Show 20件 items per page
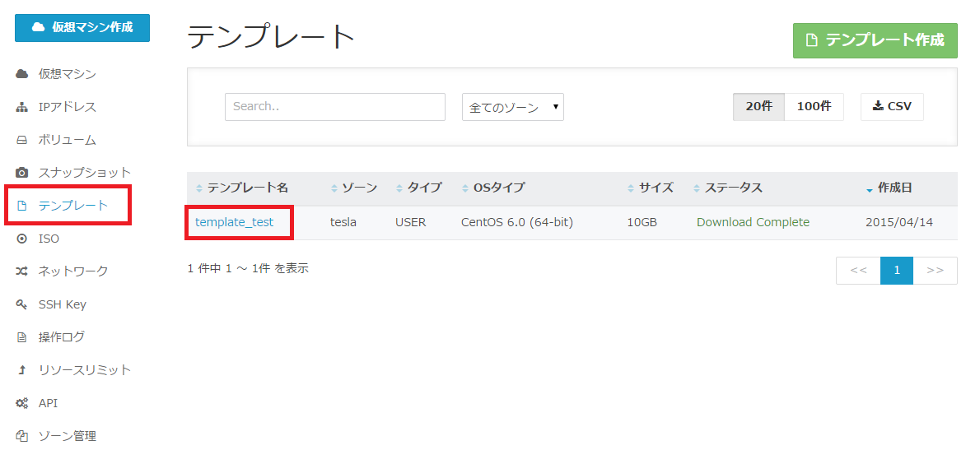The height and width of the screenshot is (450, 980). (x=758, y=107)
